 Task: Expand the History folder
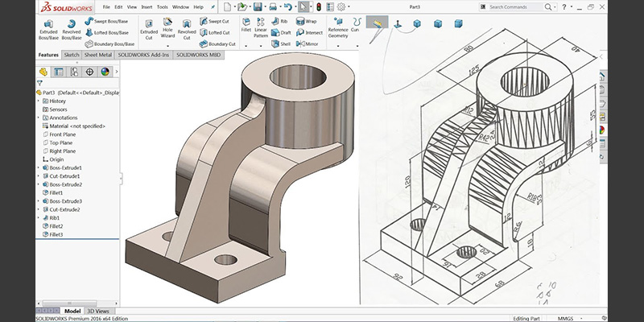[x=39, y=101]
